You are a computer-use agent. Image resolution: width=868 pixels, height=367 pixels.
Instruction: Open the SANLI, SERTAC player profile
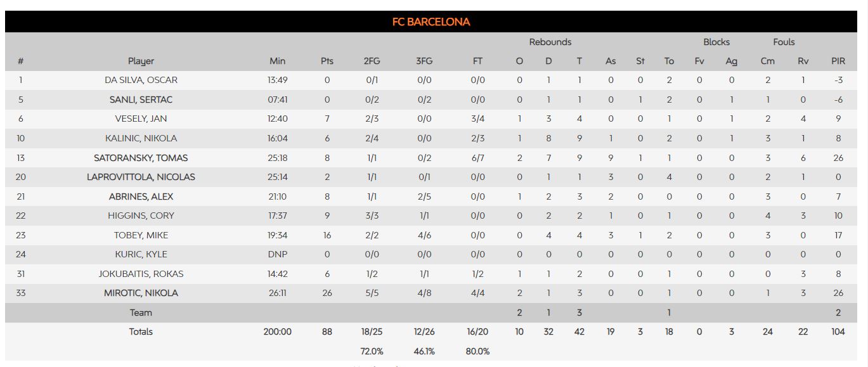tap(141, 100)
